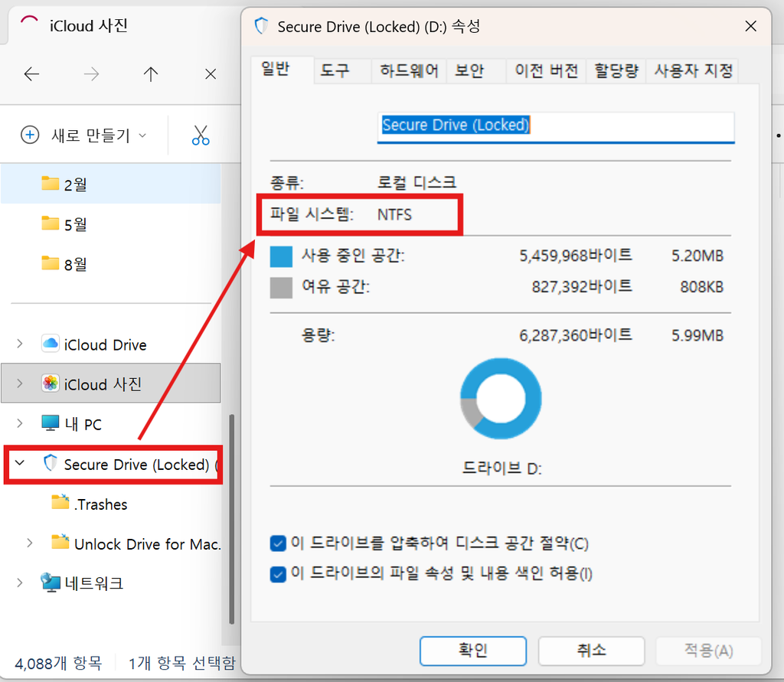Click the 적용(A) button
Image resolution: width=784 pixels, height=682 pixels.
tap(708, 651)
